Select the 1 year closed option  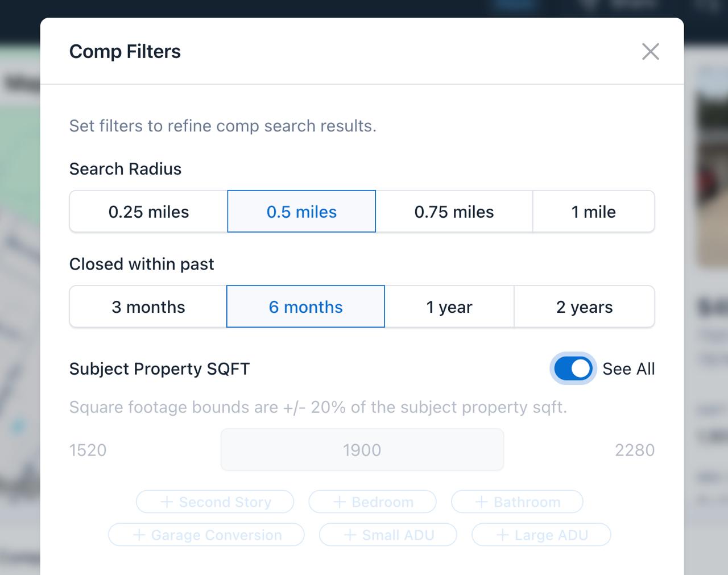(449, 307)
